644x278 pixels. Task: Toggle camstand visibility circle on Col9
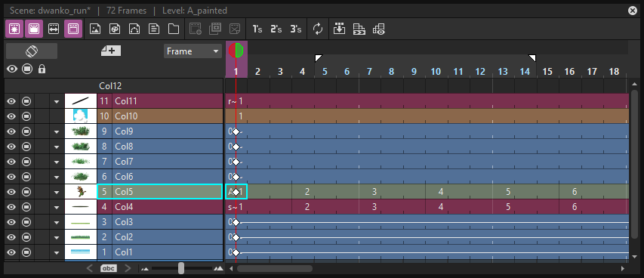click(x=26, y=131)
